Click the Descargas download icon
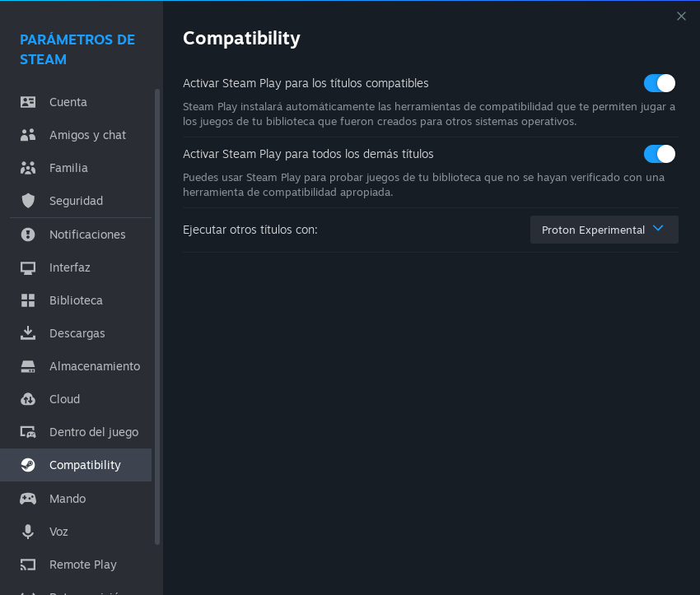 [26, 332]
